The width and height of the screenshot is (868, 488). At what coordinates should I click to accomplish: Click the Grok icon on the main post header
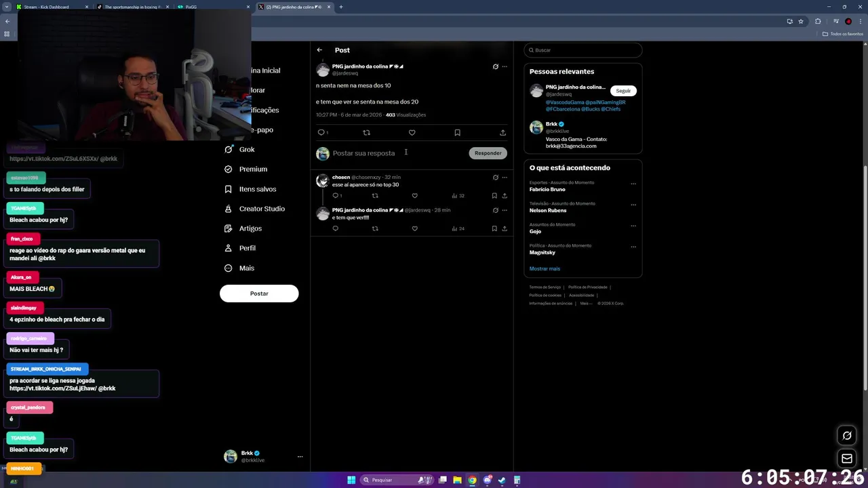pos(495,66)
